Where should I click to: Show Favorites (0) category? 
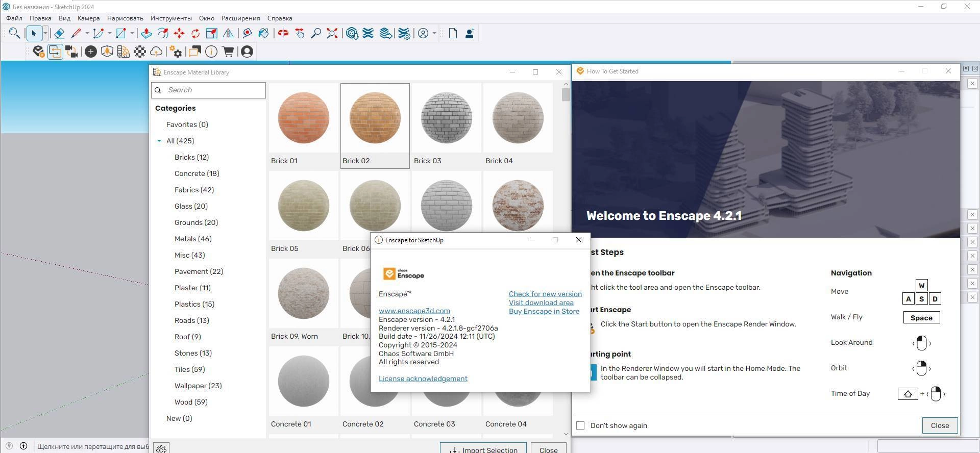[187, 124]
